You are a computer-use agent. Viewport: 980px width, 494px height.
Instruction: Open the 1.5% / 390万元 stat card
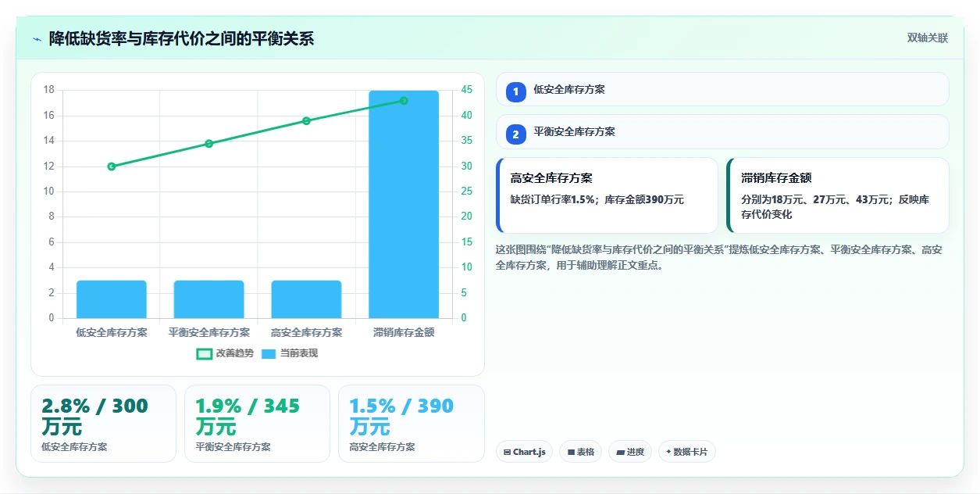click(x=411, y=424)
